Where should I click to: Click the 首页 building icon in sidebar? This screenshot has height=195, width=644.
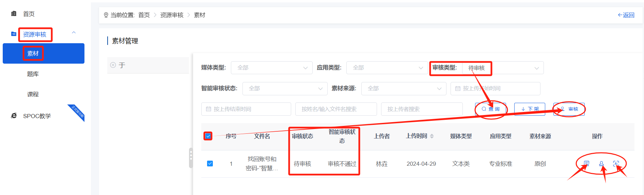tap(14, 14)
